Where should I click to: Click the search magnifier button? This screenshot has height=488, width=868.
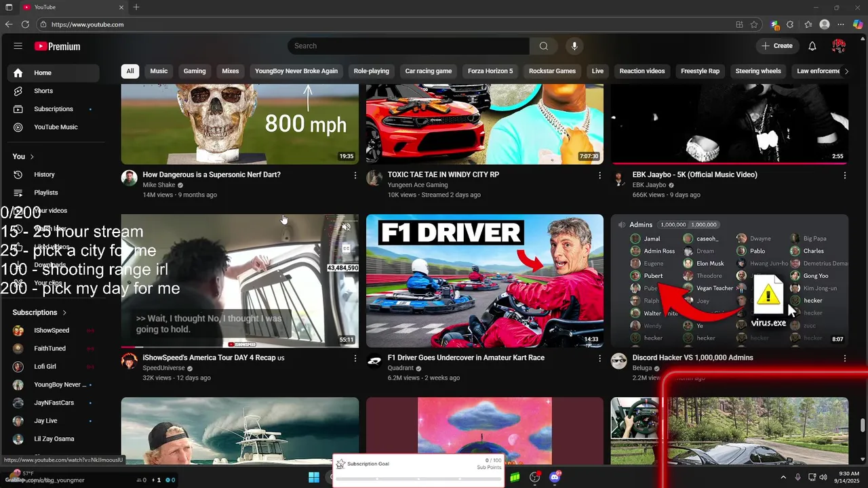[544, 46]
